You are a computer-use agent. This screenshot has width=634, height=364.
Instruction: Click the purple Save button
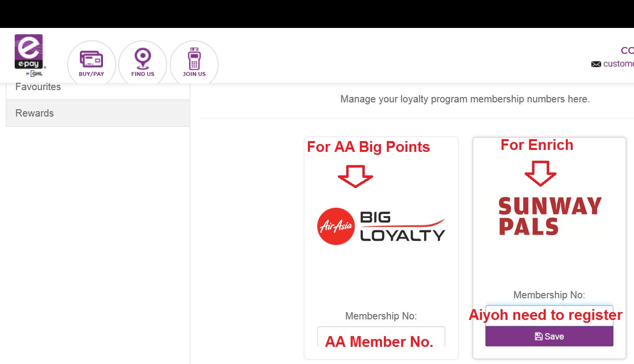549,337
